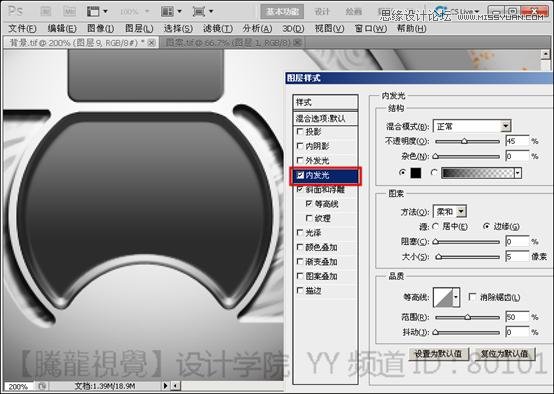Open the 混合模式 blend mode dropdown

[472, 126]
